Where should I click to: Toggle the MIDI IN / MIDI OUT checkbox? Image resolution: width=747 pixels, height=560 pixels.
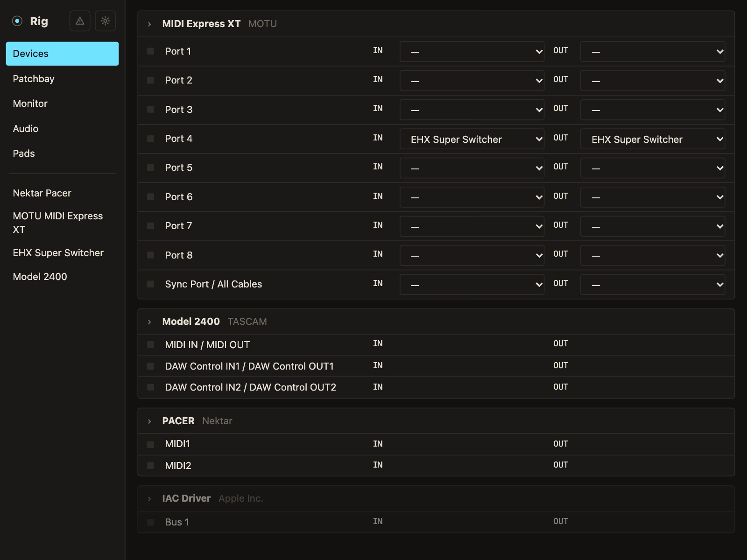(x=150, y=345)
